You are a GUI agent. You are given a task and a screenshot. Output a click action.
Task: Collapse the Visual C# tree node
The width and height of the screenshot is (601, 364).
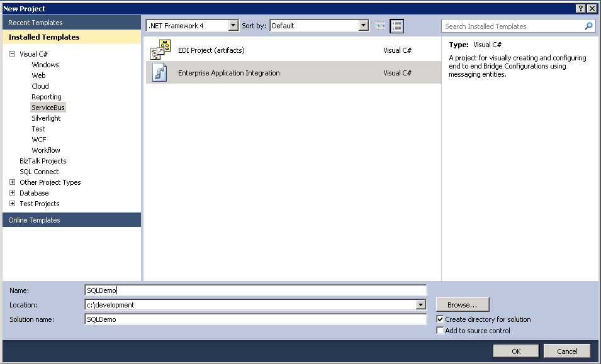click(x=12, y=54)
